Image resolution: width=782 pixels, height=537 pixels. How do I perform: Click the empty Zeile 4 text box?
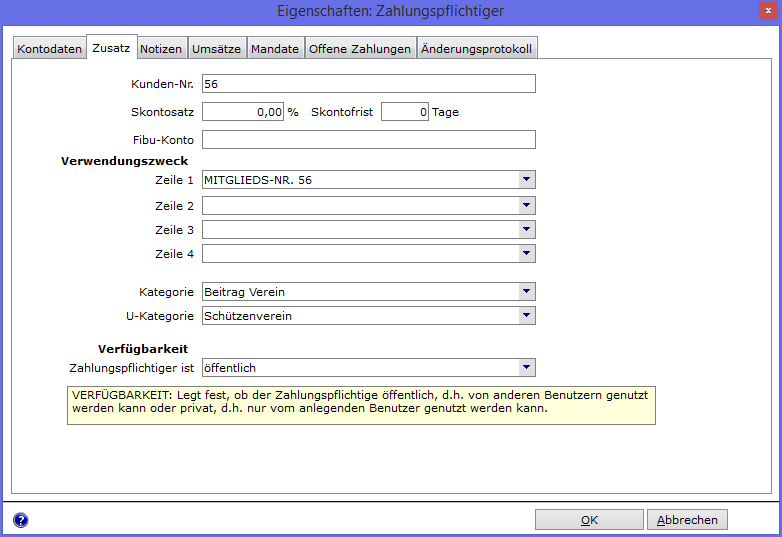(360, 253)
